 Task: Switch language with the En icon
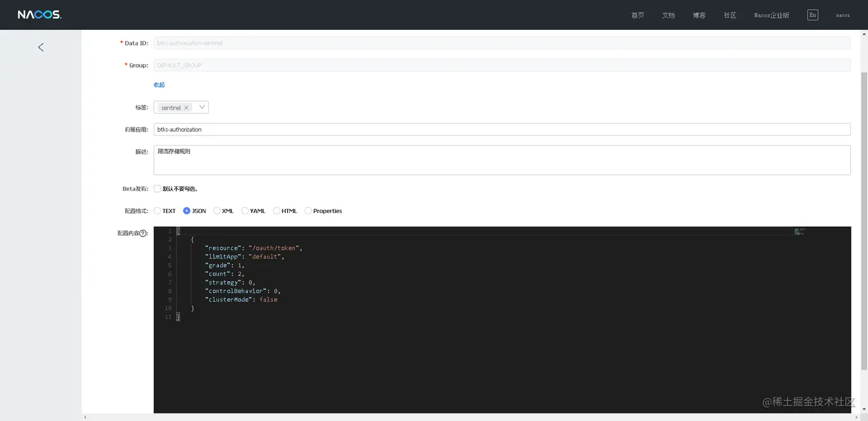coord(812,15)
